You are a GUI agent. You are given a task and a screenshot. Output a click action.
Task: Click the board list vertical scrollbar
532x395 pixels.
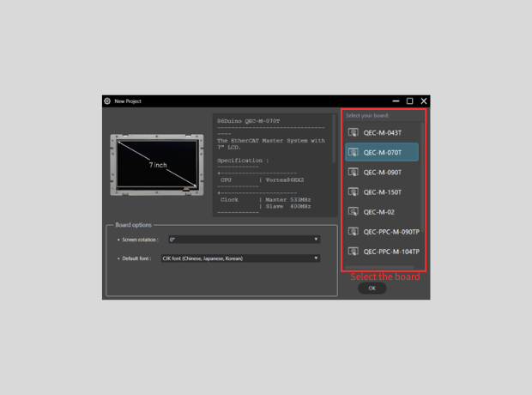click(x=422, y=177)
